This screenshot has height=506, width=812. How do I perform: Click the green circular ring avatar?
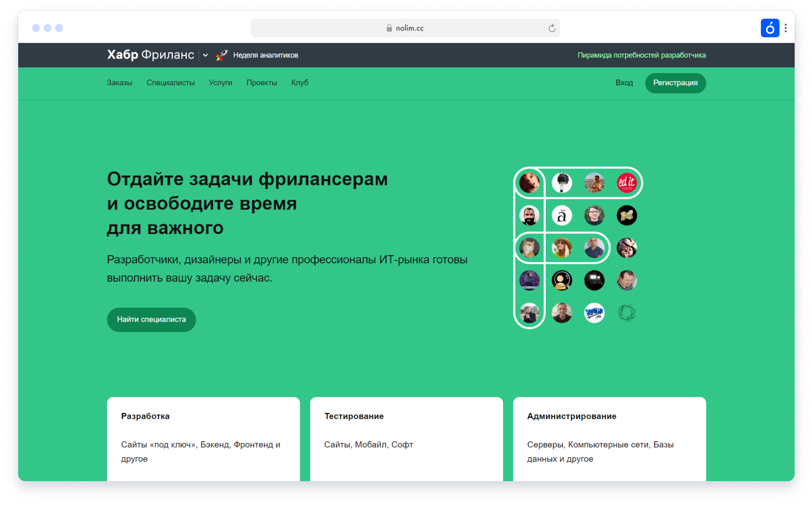pyautogui.click(x=627, y=313)
